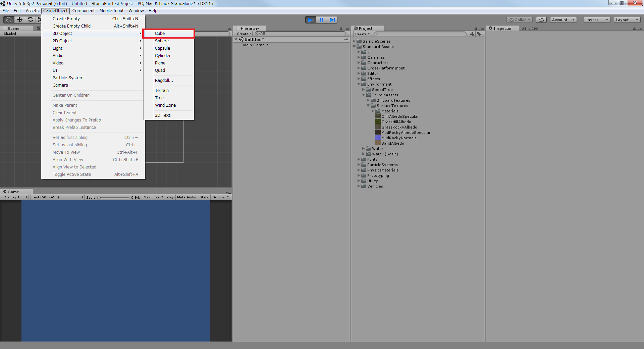Toggle the Inspector panel lock icon
644x349 pixels.
point(634,29)
